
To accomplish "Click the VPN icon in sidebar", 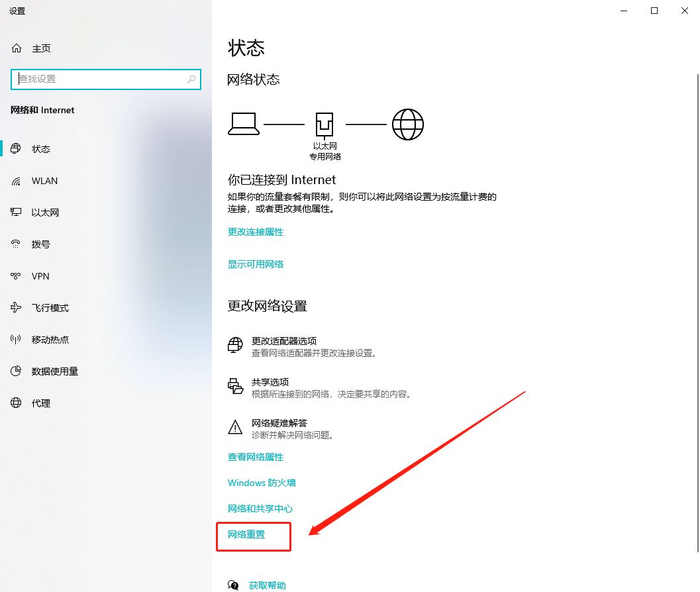I will 16,276.
